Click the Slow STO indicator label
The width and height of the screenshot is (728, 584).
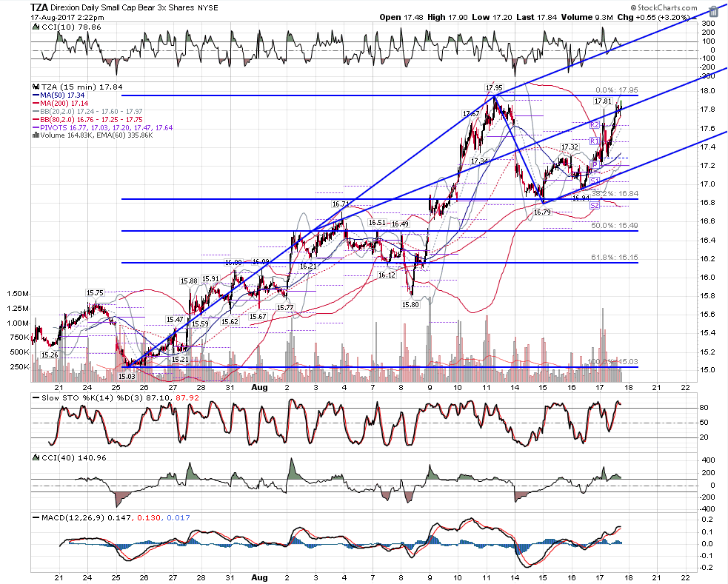point(53,398)
